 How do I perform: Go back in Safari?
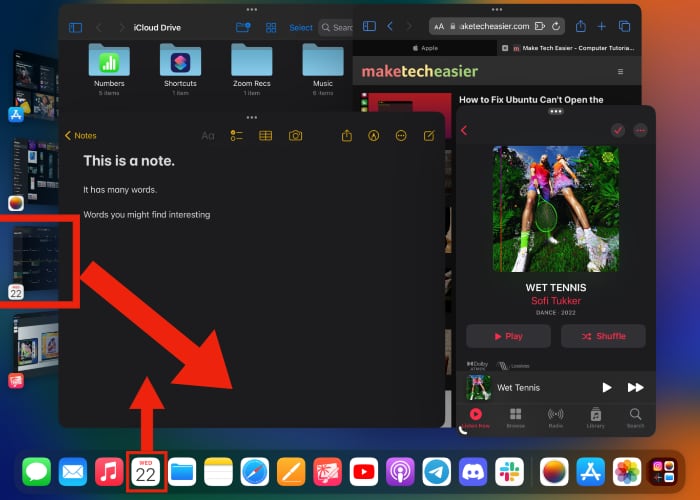(x=390, y=26)
